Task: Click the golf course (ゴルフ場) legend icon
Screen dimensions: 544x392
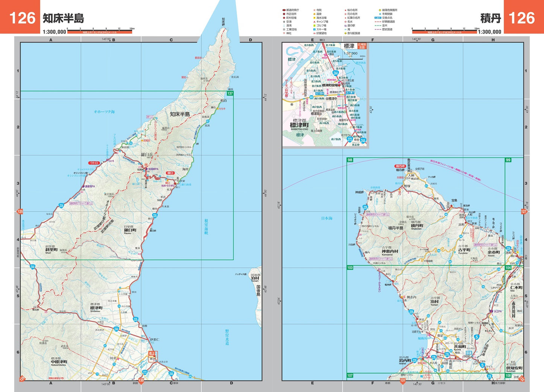Action: coord(314,26)
